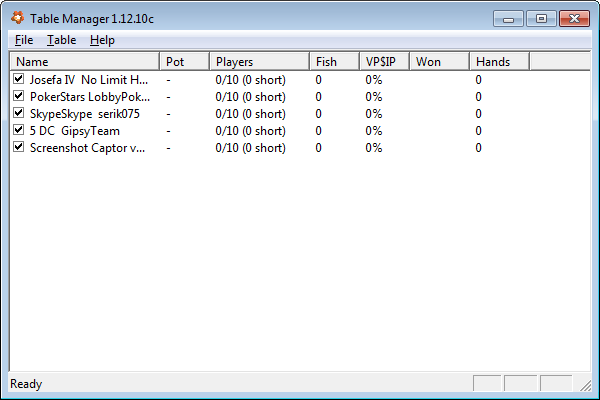Sort by the VP$IP column header
Viewport: 600px width, 400px height.
click(x=385, y=62)
